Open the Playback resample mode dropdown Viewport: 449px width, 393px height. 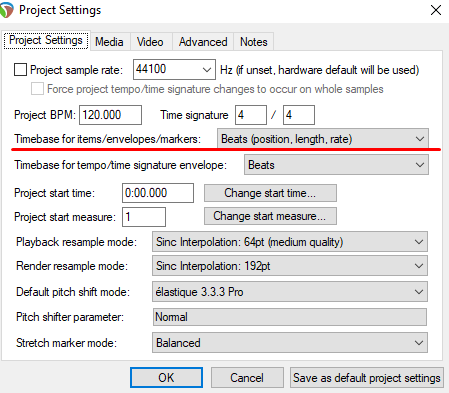point(290,242)
